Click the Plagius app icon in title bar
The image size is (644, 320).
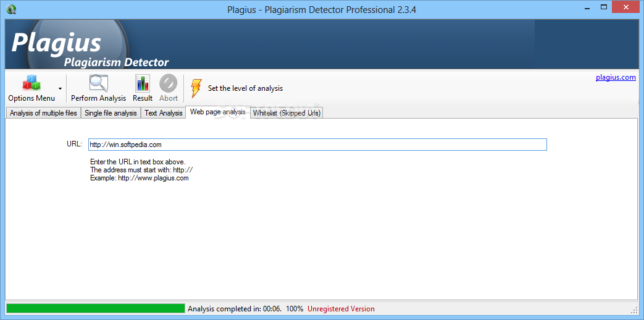coord(12,9)
